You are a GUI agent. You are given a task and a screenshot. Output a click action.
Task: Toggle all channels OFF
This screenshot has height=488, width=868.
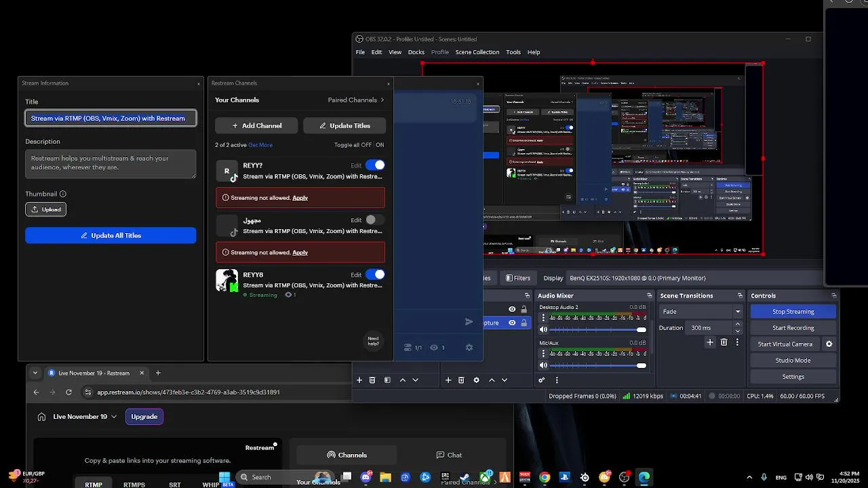point(366,145)
